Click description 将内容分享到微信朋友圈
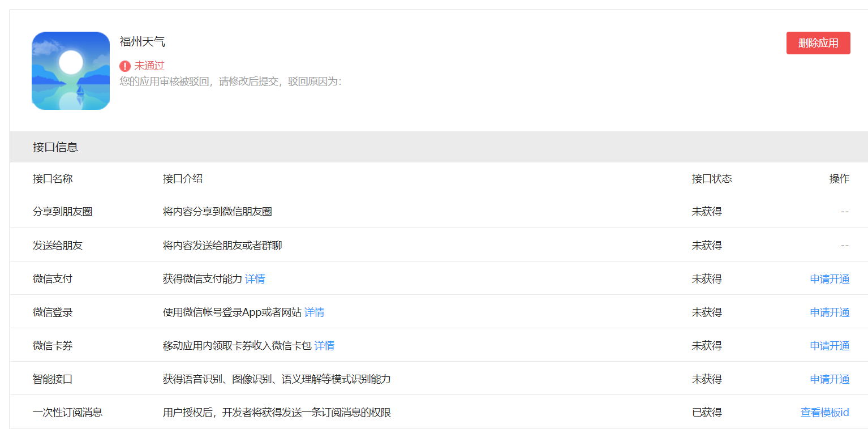 tap(217, 212)
